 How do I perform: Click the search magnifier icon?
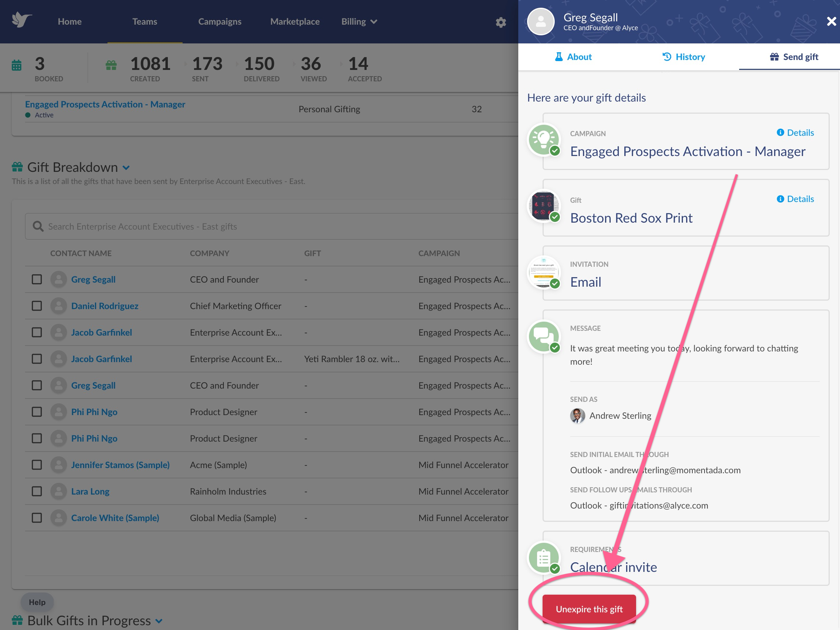38,226
